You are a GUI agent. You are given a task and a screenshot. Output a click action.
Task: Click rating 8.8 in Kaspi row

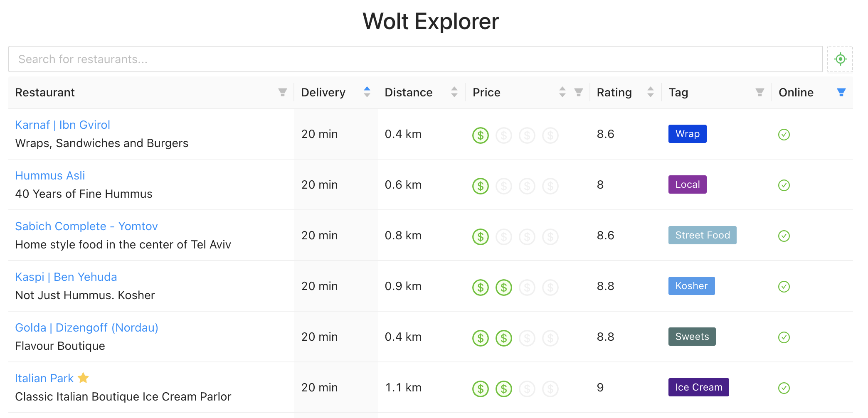(x=605, y=286)
